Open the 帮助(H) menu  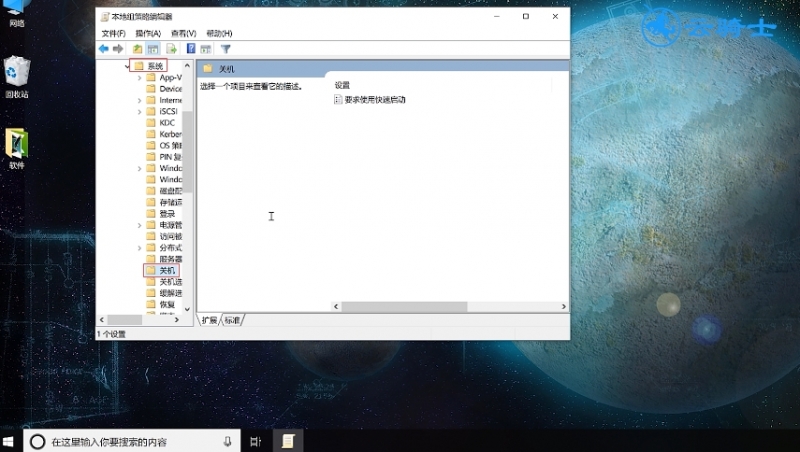point(219,33)
